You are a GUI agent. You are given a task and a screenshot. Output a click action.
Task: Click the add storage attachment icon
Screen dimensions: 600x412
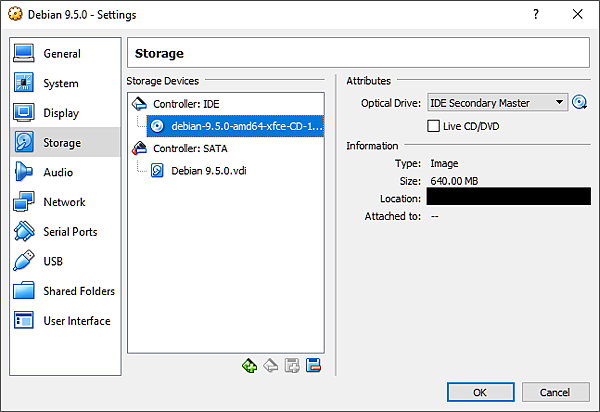point(292,366)
